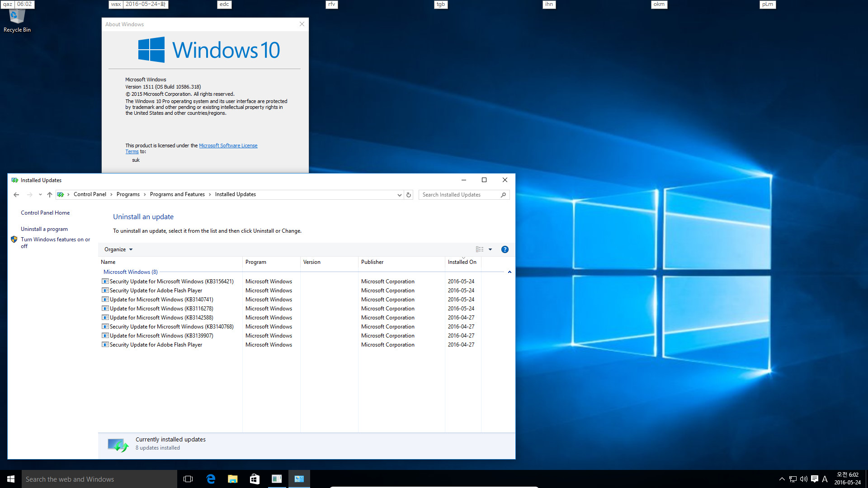The image size is (868, 488).
Task: Switch to the Control Panel taskbar button
Action: [x=299, y=479]
